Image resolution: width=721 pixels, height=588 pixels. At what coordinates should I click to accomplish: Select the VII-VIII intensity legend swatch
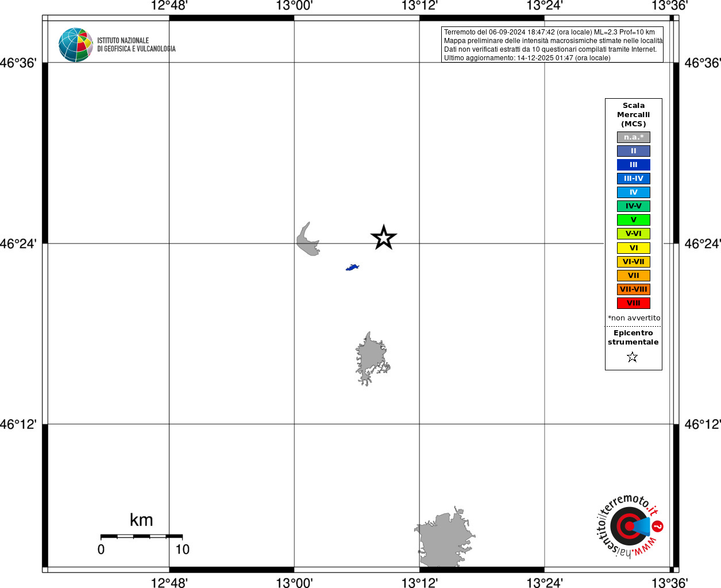(x=634, y=289)
